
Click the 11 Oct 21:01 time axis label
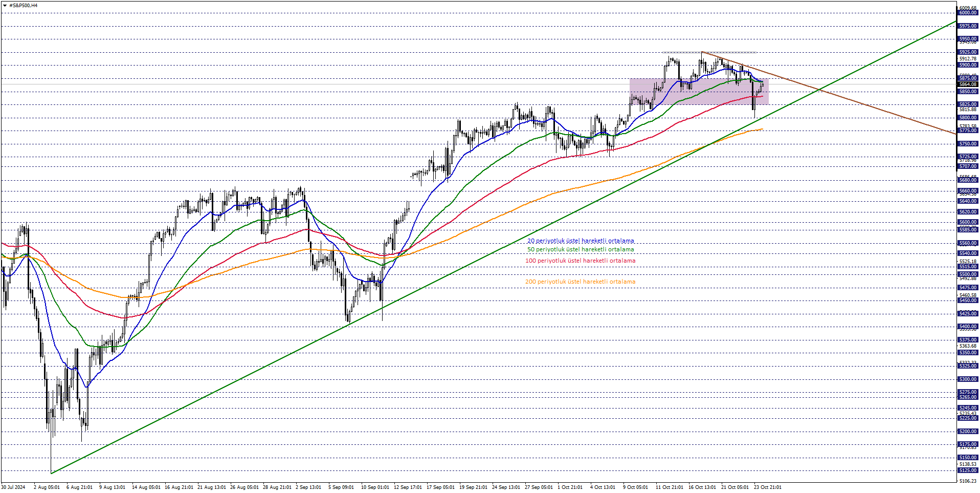pos(670,487)
